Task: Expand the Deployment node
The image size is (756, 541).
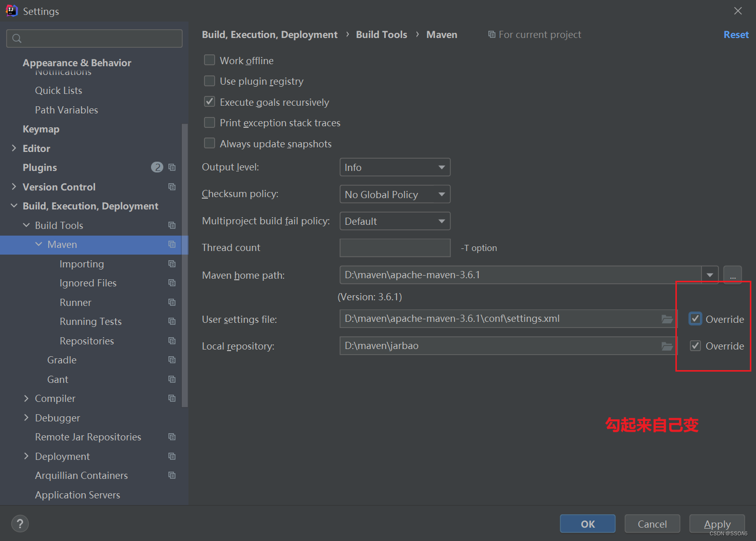Action: [26, 456]
